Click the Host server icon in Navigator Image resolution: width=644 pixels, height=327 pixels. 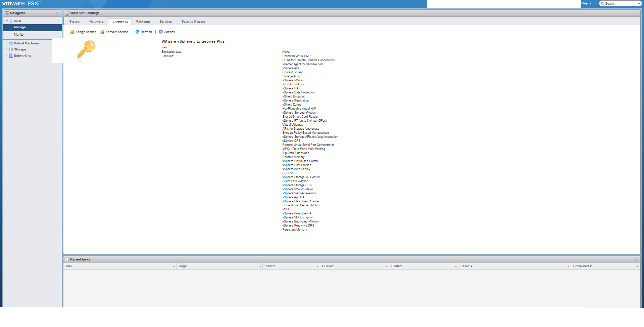coord(11,21)
